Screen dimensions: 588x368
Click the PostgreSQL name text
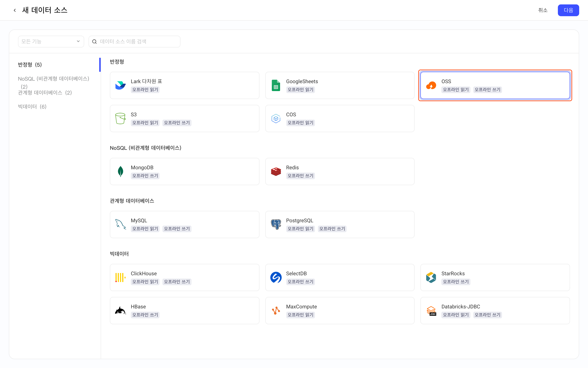point(300,220)
